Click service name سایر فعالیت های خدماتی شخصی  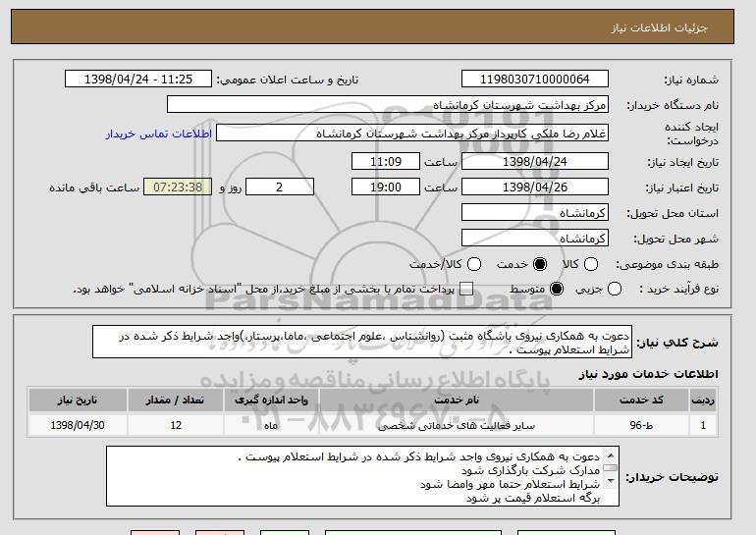(x=457, y=426)
